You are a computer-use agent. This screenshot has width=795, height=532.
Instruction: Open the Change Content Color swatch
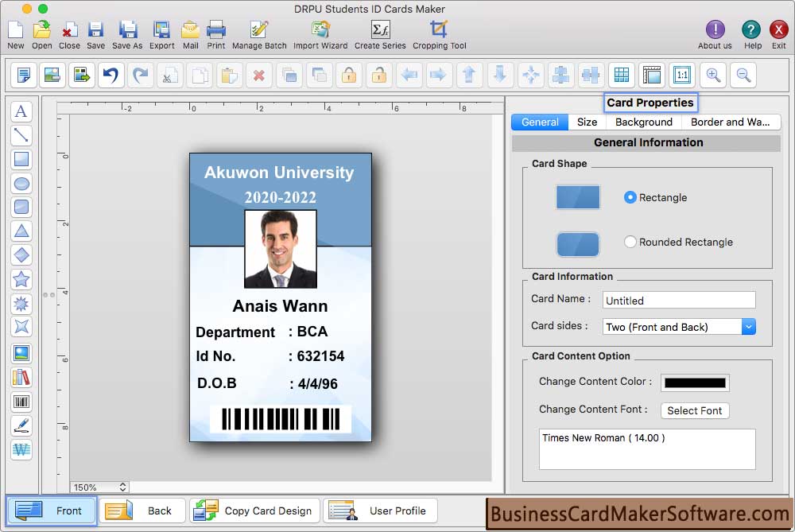(x=695, y=383)
